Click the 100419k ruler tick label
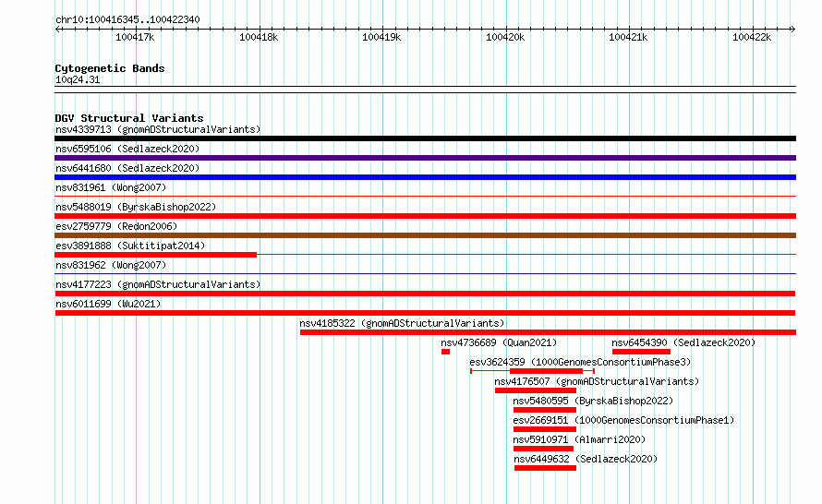Image resolution: width=822 pixels, height=504 pixels. pyautogui.click(x=381, y=37)
